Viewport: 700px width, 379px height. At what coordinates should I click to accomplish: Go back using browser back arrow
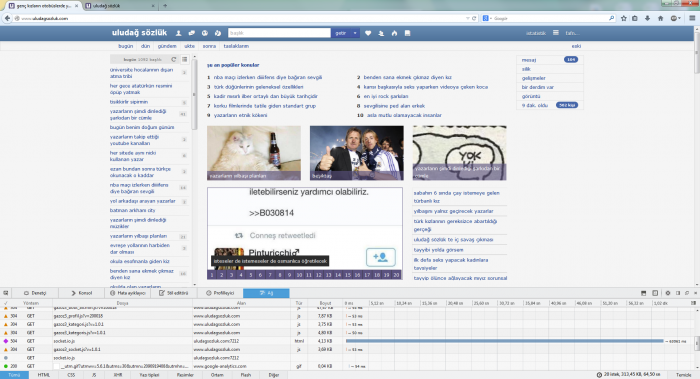click(x=7, y=18)
